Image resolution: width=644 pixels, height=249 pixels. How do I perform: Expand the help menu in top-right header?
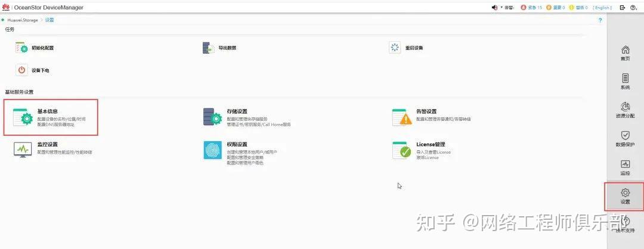pyautogui.click(x=633, y=7)
